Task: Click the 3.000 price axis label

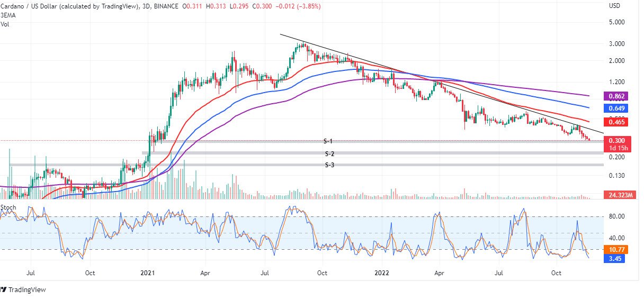Action: coord(616,44)
